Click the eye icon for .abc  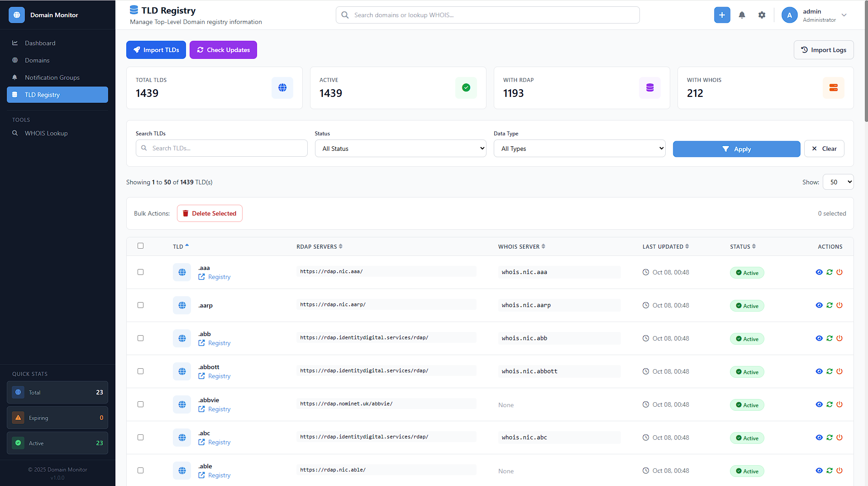coord(819,438)
